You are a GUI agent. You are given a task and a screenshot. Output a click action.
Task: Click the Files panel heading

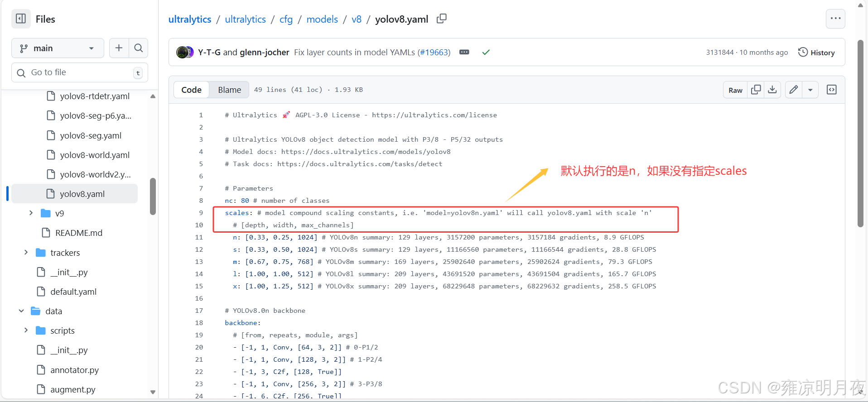point(45,19)
